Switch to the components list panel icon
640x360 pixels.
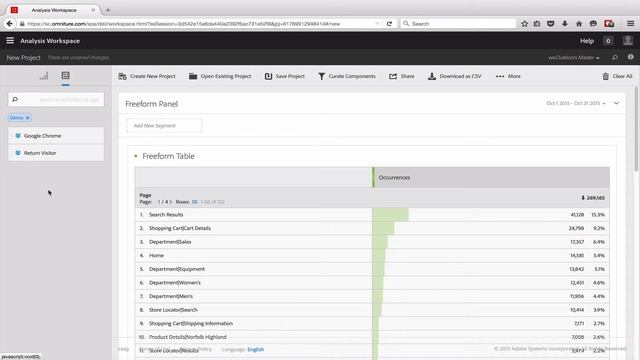click(x=65, y=76)
